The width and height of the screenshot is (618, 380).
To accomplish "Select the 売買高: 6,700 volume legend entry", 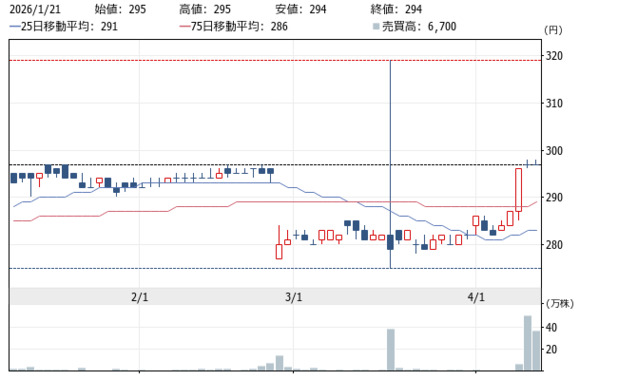I will click(x=415, y=26).
